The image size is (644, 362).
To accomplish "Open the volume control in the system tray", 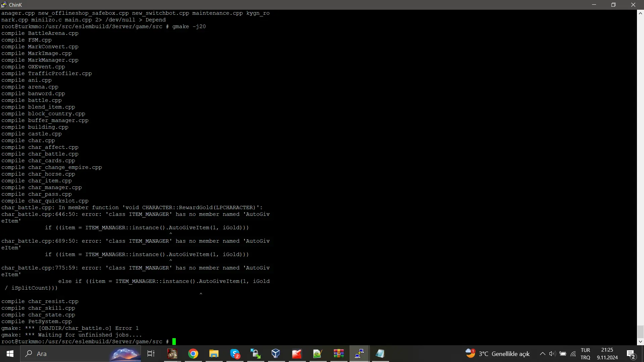I will coord(552,354).
